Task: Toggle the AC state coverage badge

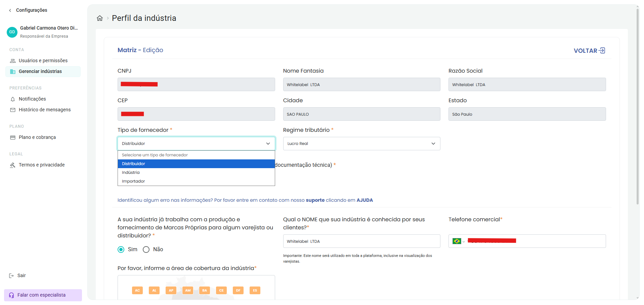Action: (137, 290)
